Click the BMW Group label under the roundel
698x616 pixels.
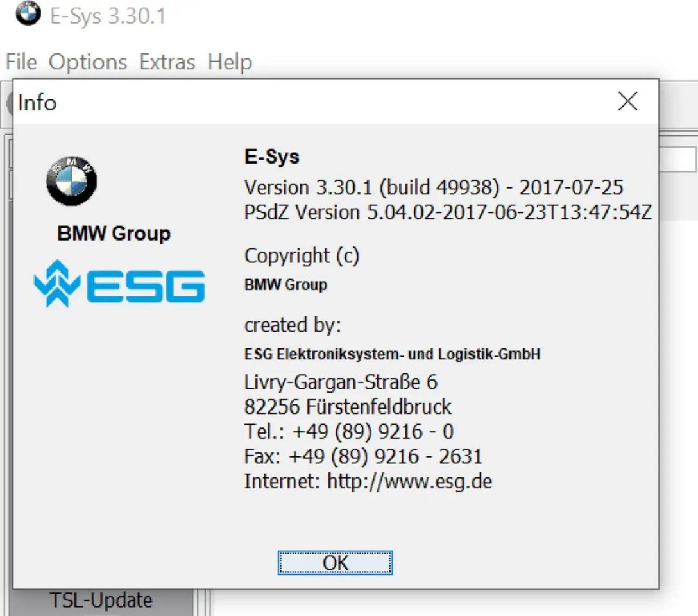click(114, 233)
